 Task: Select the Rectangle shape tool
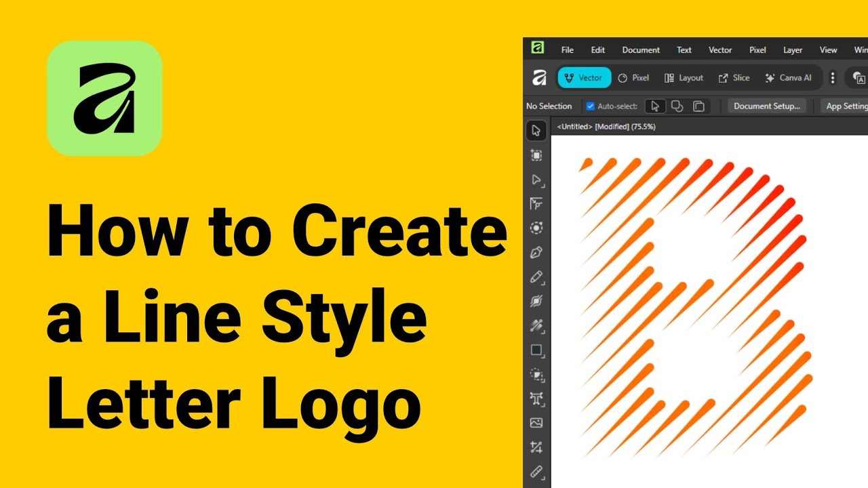point(536,350)
